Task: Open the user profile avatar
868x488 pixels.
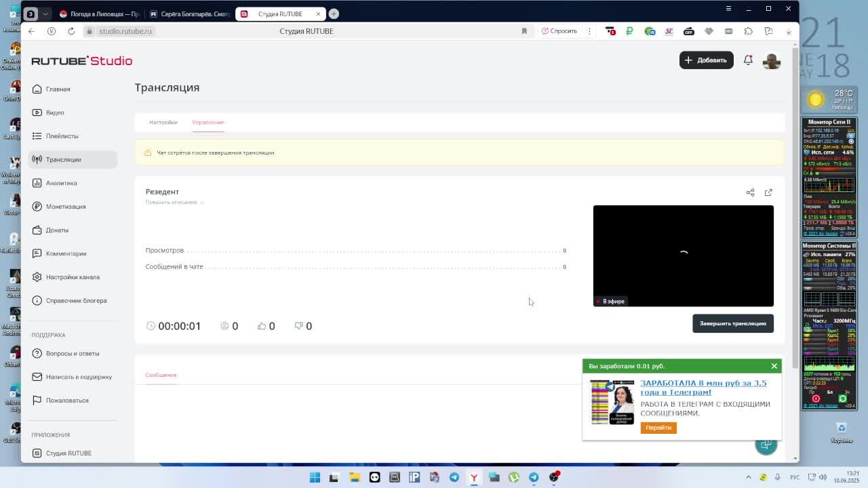Action: click(772, 60)
